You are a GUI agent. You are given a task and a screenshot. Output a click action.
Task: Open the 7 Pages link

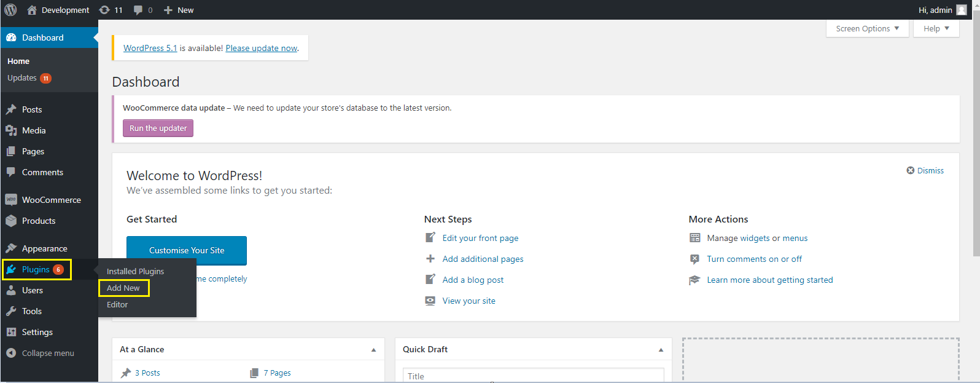[277, 373]
